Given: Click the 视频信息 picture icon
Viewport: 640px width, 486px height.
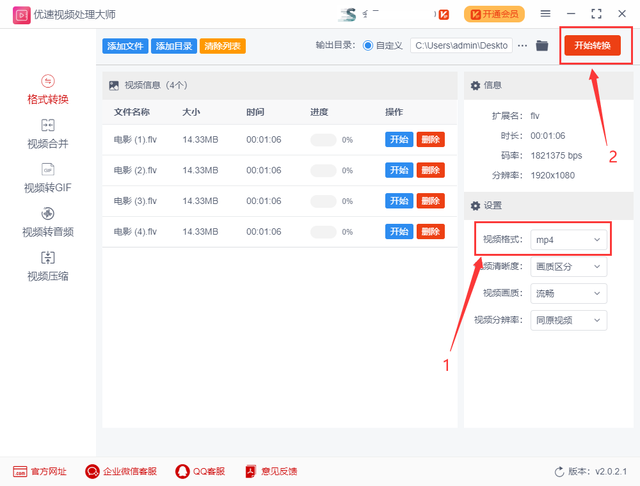Looking at the screenshot, I should [114, 85].
